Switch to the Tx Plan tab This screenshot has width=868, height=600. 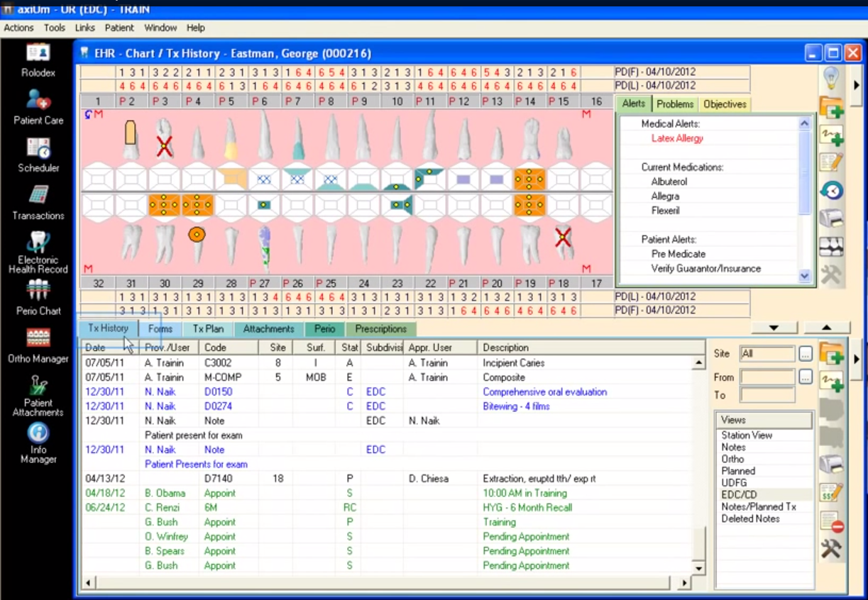click(x=208, y=329)
